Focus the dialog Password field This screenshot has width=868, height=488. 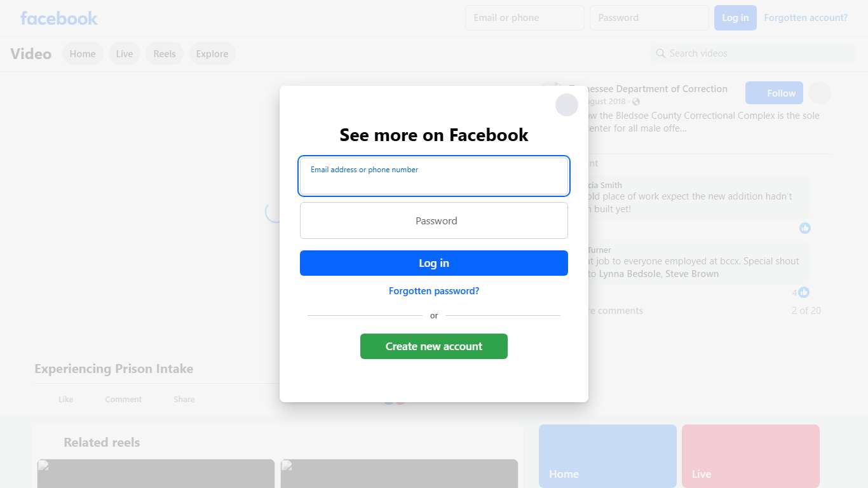(434, 220)
